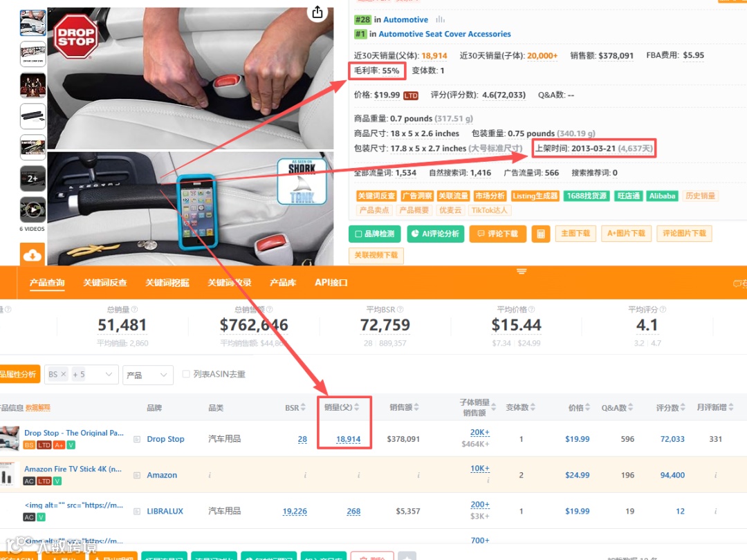Screen dimensions: 747x560
Task: Click the 评论下载 orange button
Action: (497, 234)
